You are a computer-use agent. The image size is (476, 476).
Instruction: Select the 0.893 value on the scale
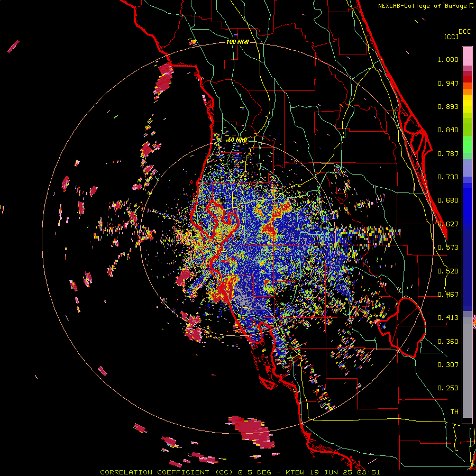click(448, 106)
